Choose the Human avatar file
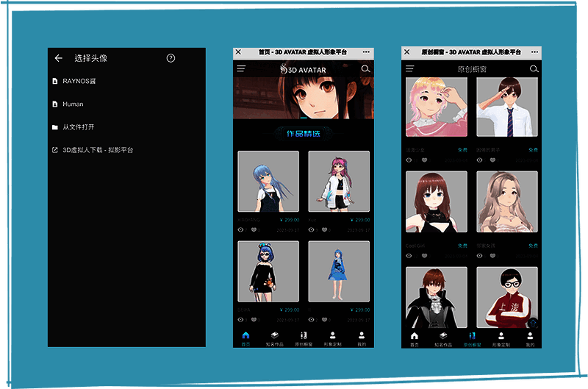Screen dimensions: 588x389 point(73,104)
